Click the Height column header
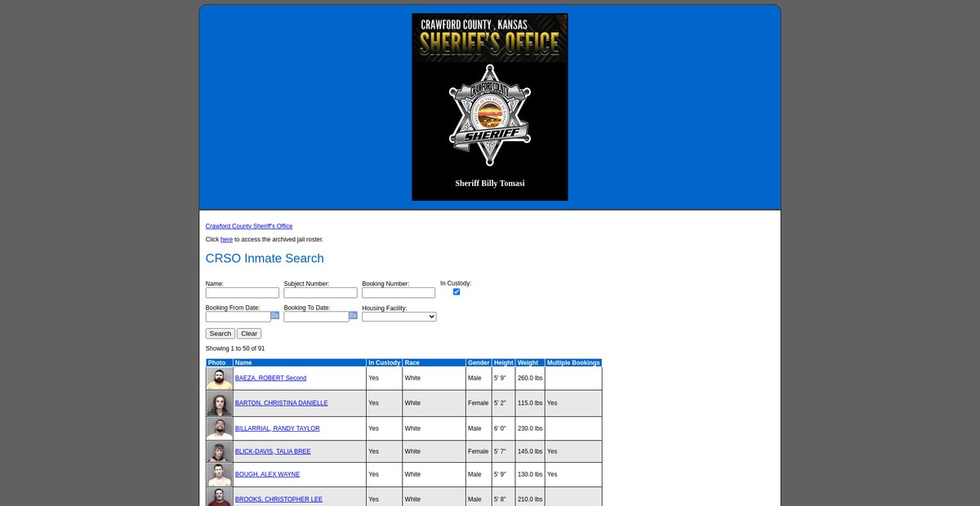This screenshot has width=980, height=506. (x=504, y=362)
